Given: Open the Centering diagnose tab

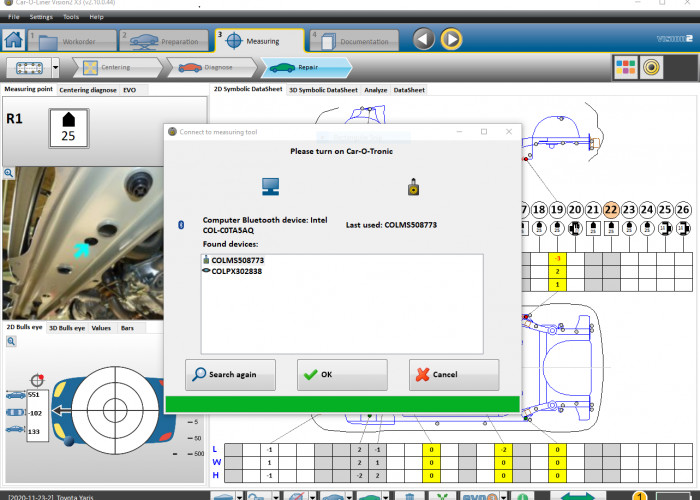Looking at the screenshot, I should pyautogui.click(x=88, y=90).
